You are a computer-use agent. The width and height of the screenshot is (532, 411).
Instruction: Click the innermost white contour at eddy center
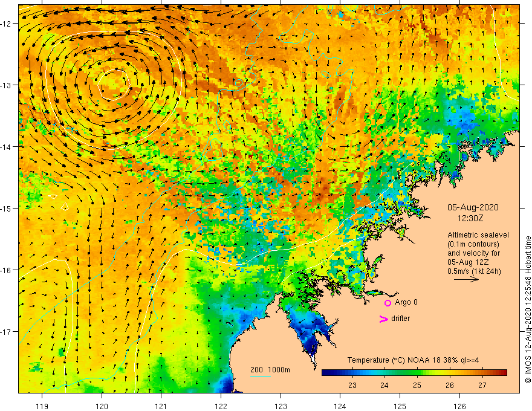(114, 85)
